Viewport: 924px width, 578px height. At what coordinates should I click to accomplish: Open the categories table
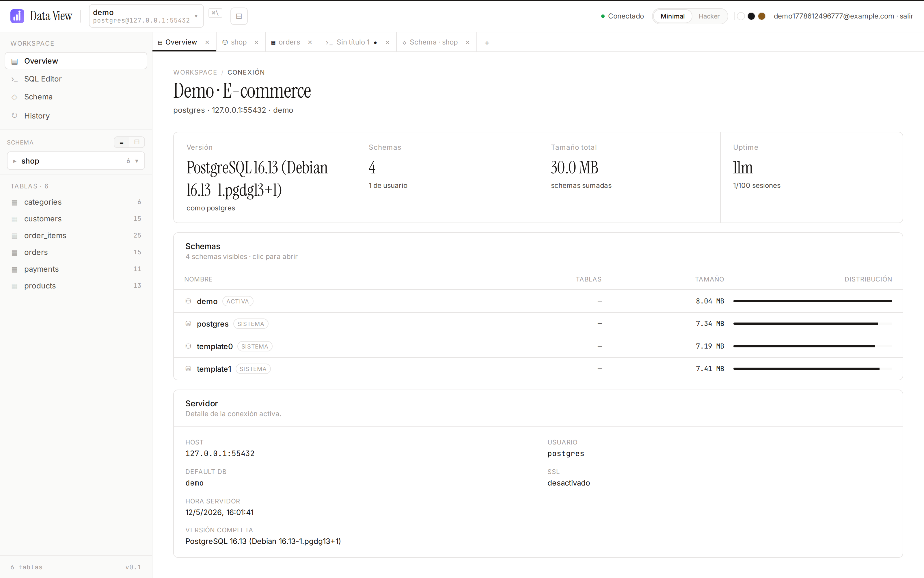point(76,202)
